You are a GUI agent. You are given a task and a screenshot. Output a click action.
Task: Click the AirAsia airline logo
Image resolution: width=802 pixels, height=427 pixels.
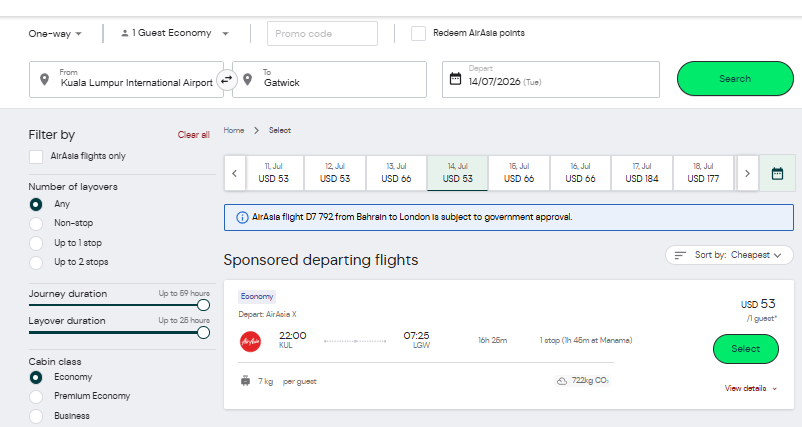tap(251, 341)
